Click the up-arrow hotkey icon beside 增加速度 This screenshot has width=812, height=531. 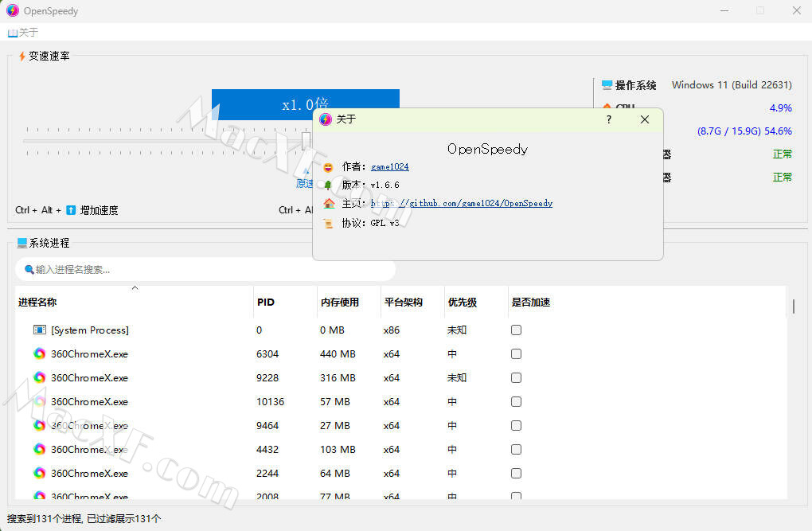pos(71,210)
